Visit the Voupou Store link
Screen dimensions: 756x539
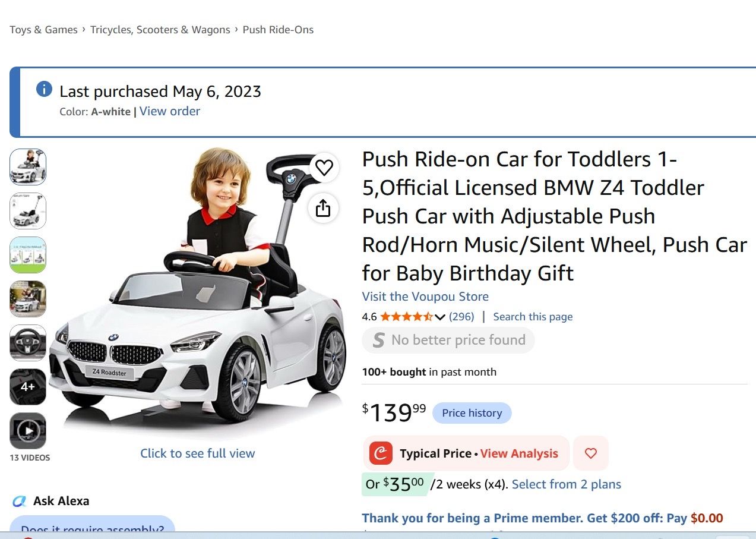(x=425, y=297)
